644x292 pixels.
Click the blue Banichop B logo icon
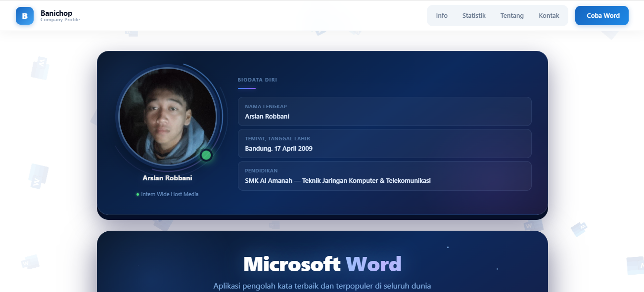(25, 16)
